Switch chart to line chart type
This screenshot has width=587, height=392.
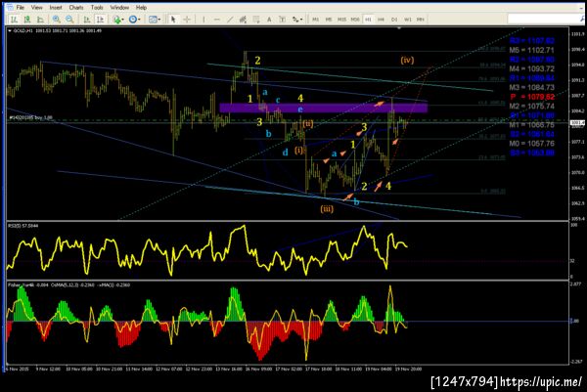pyautogui.click(x=40, y=20)
